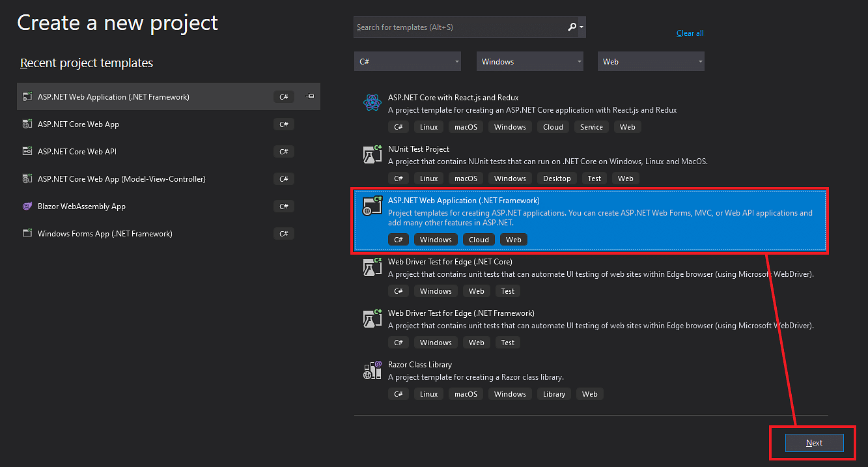Click the C# badge next to Windows Forms App
The height and width of the screenshot is (467, 868).
tap(284, 234)
